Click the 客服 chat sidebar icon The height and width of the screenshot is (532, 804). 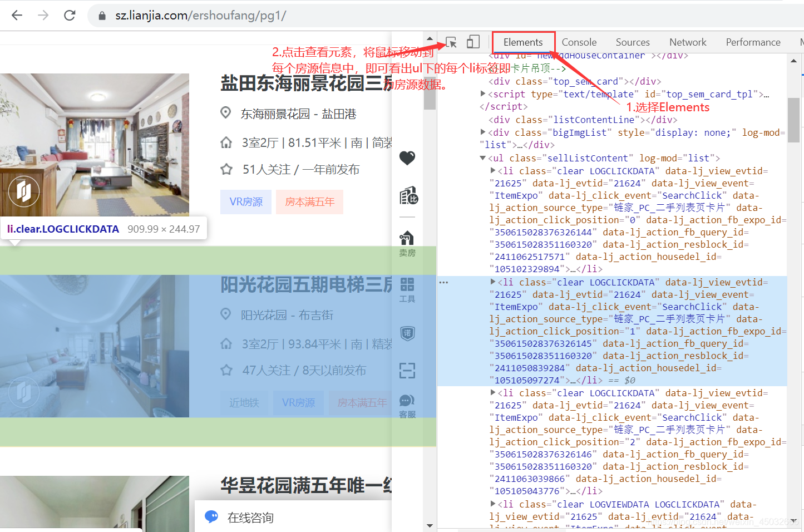(407, 406)
